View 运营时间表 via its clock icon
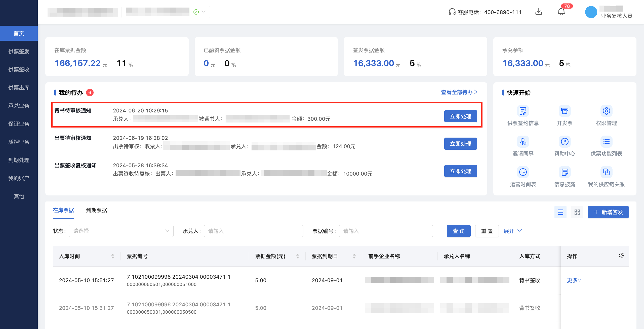644x329 pixels. (523, 177)
